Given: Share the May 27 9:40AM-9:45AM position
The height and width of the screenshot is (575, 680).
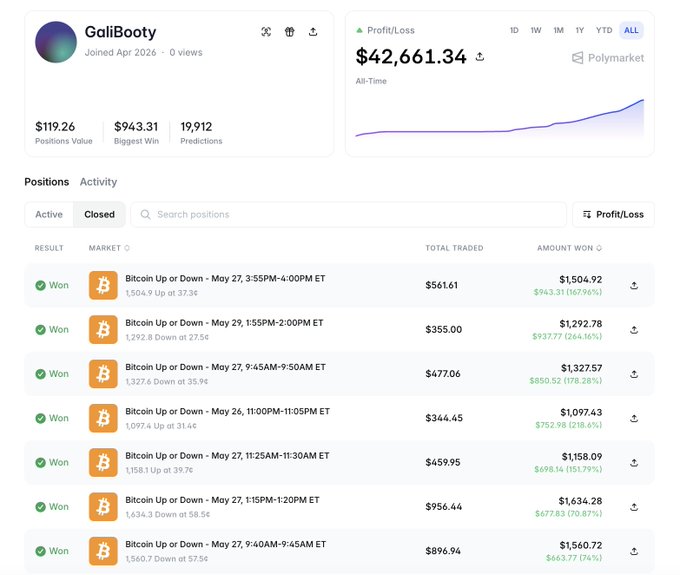Looking at the screenshot, I should click(x=634, y=551).
